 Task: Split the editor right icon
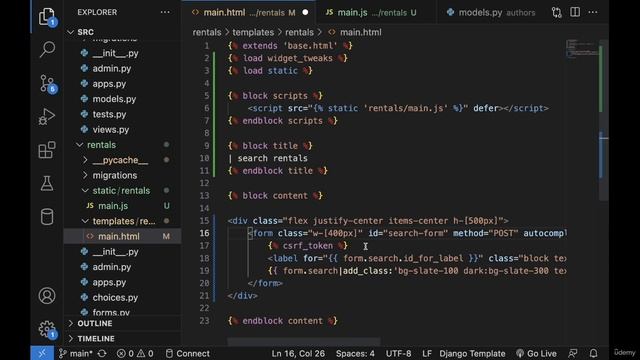pyautogui.click(x=575, y=12)
